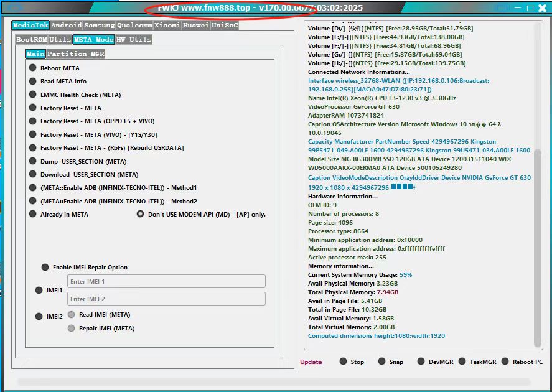
Task: Click the Volume [D:/] log line
Action: tap(390, 28)
